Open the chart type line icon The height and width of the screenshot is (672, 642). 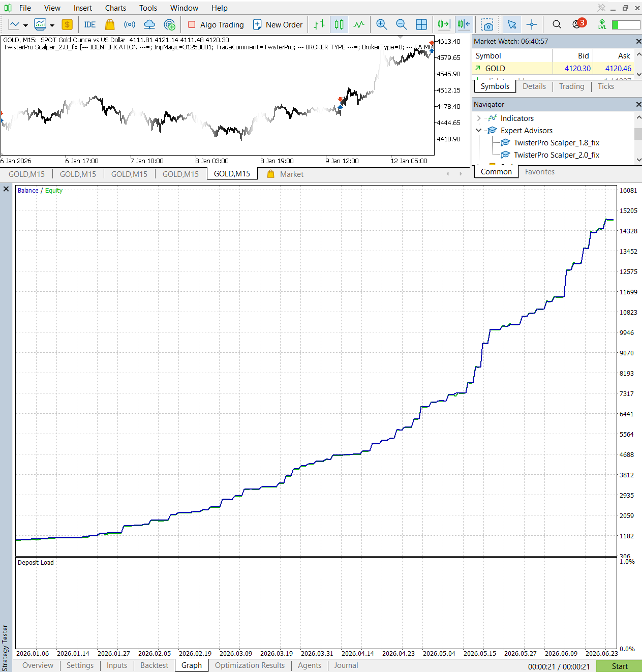coord(14,24)
